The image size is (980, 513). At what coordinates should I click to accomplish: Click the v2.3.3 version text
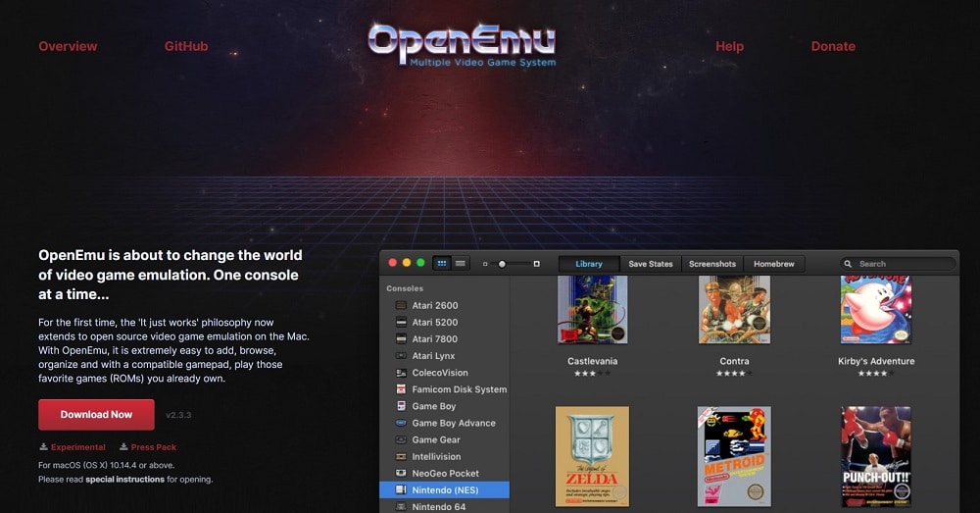pyautogui.click(x=178, y=415)
